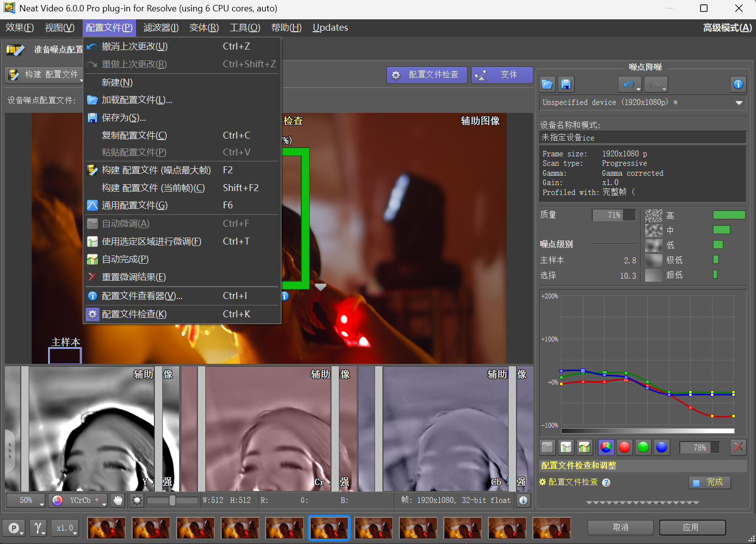Select the hand pan tool in the status bar
This screenshot has width=756, height=544.
click(118, 500)
